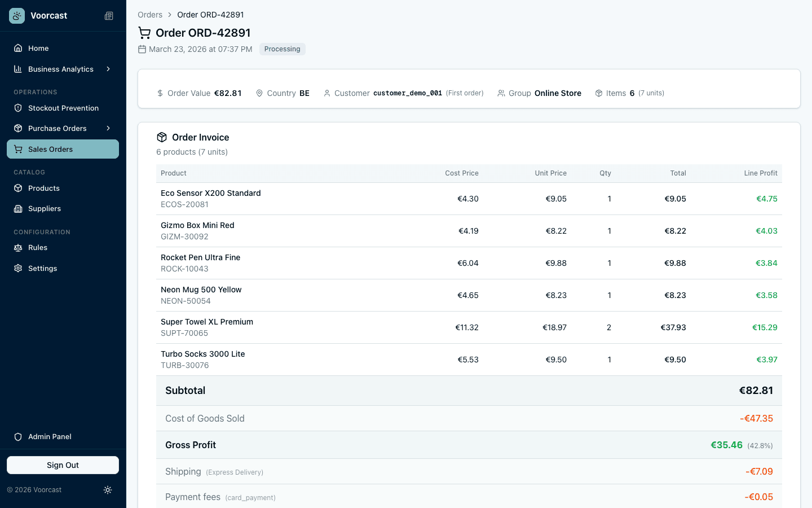Click the Suppliers building icon
Image resolution: width=812 pixels, height=508 pixels.
(17, 208)
